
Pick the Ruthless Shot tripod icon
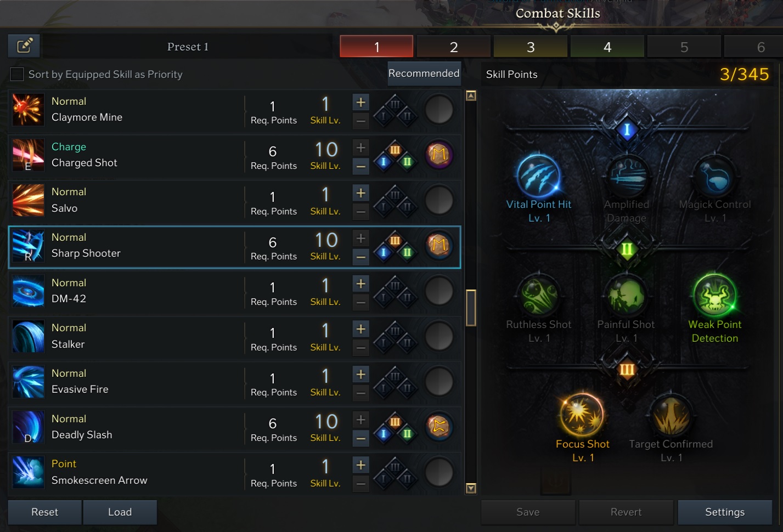tap(539, 296)
